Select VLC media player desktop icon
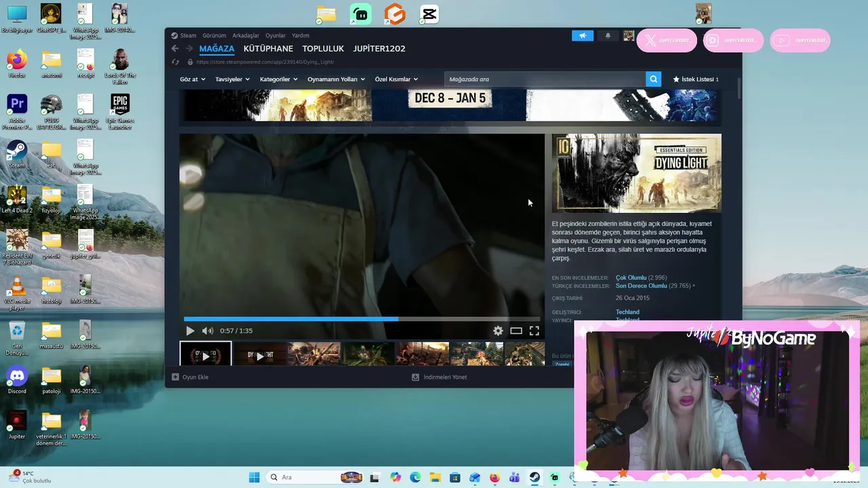The width and height of the screenshot is (868, 488). click(x=17, y=293)
